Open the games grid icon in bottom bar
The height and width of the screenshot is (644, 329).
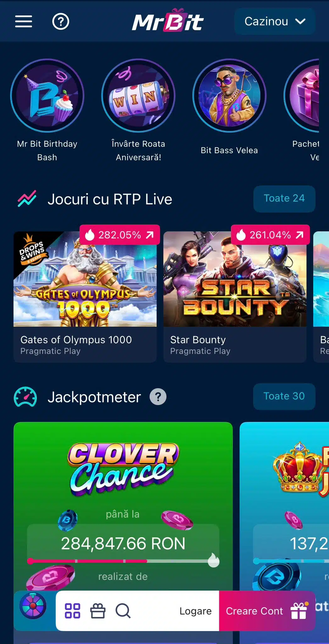point(72,611)
